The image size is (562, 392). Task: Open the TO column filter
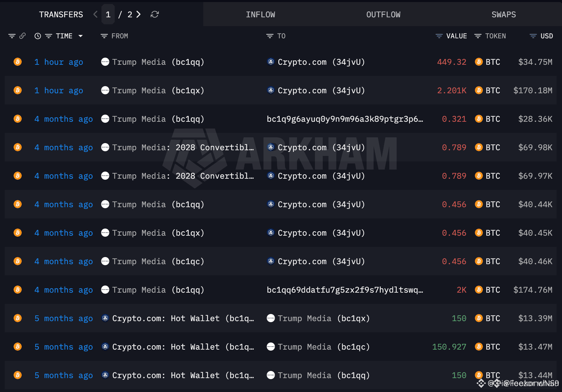(x=270, y=36)
